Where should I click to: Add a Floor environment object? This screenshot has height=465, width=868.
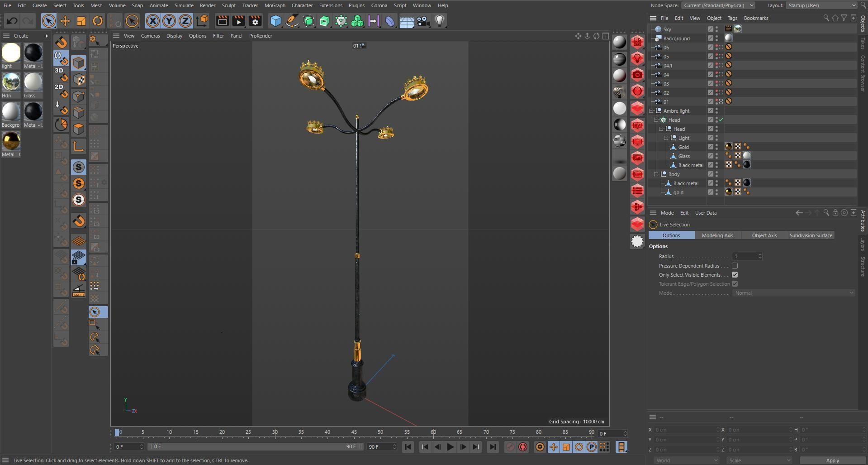point(406,21)
